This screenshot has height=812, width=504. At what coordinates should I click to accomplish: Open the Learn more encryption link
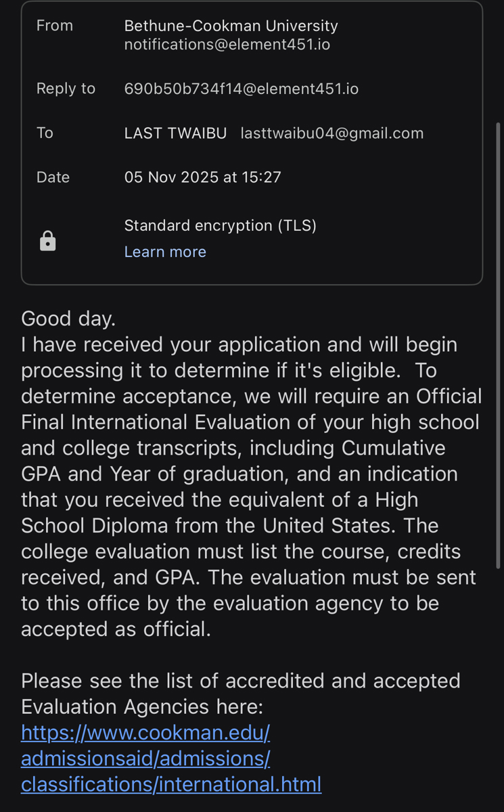pos(165,252)
